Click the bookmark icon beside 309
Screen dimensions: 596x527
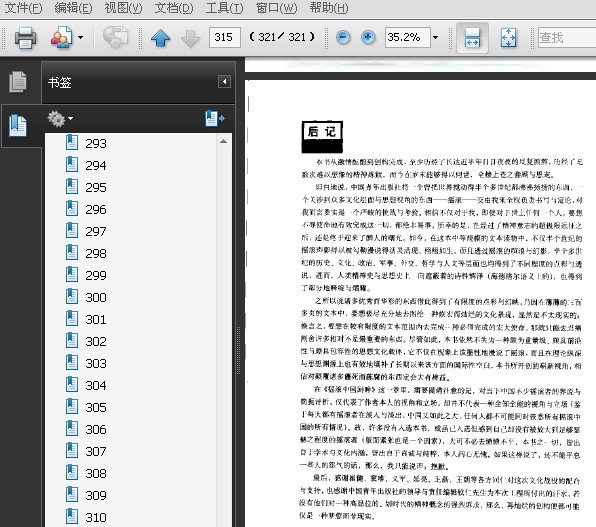(72, 495)
